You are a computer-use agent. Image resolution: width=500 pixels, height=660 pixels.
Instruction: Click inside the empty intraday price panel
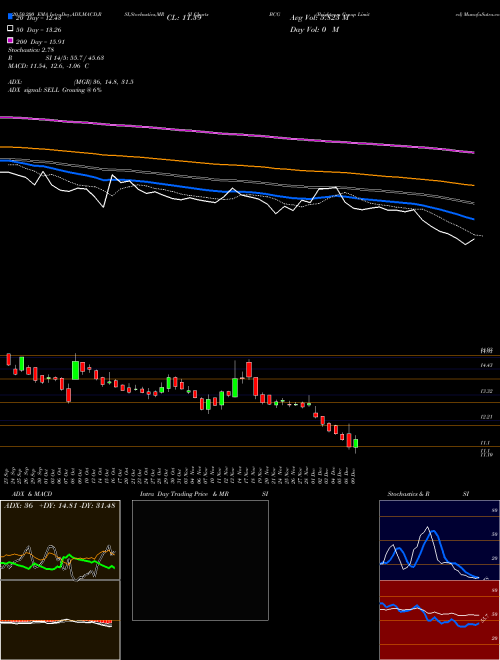tap(200, 560)
